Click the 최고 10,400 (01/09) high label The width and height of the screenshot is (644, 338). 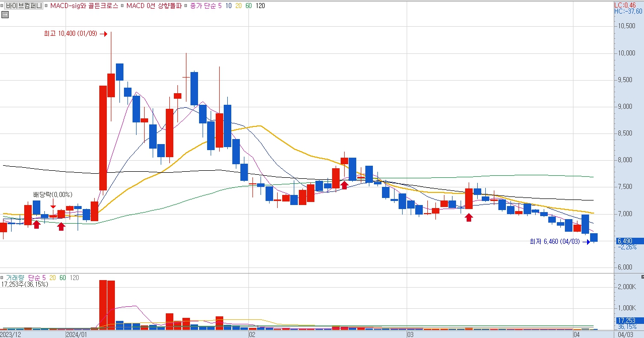coord(71,34)
